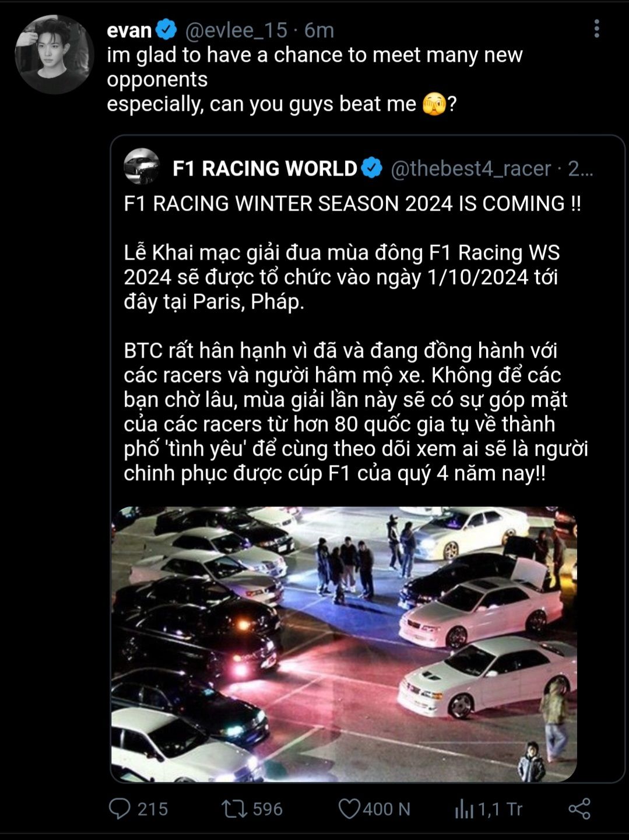Open the three-dot more options menu
629x840 pixels.
point(596,29)
